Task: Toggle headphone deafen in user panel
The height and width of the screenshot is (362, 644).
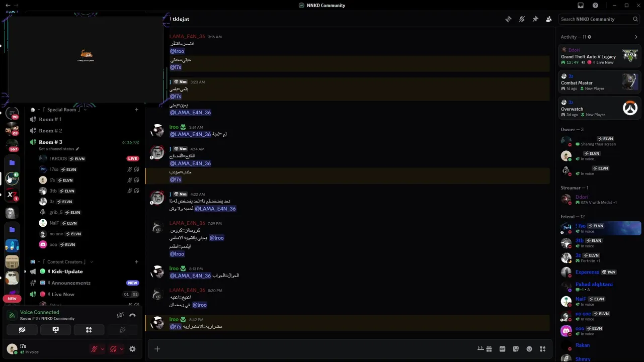Action: [x=113, y=349]
